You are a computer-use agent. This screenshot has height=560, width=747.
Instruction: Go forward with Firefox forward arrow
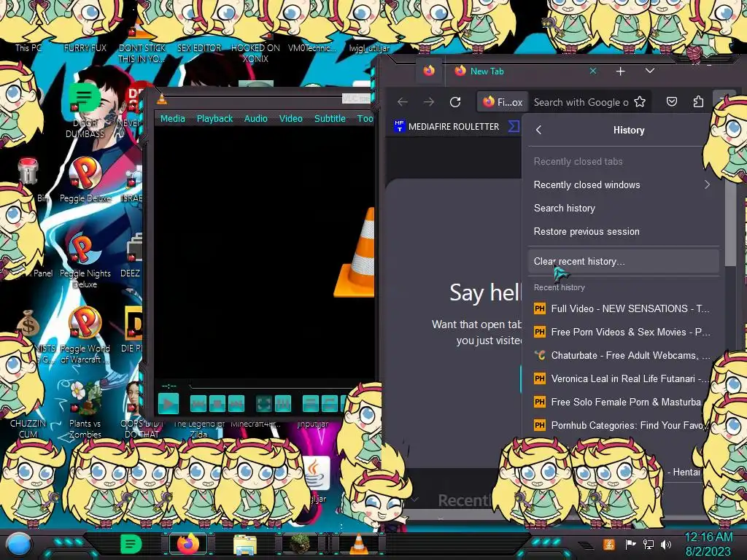tap(429, 102)
